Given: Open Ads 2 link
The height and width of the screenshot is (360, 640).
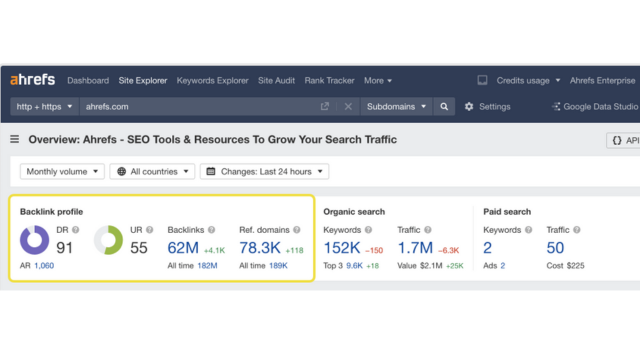Looking at the screenshot, I should click(503, 266).
